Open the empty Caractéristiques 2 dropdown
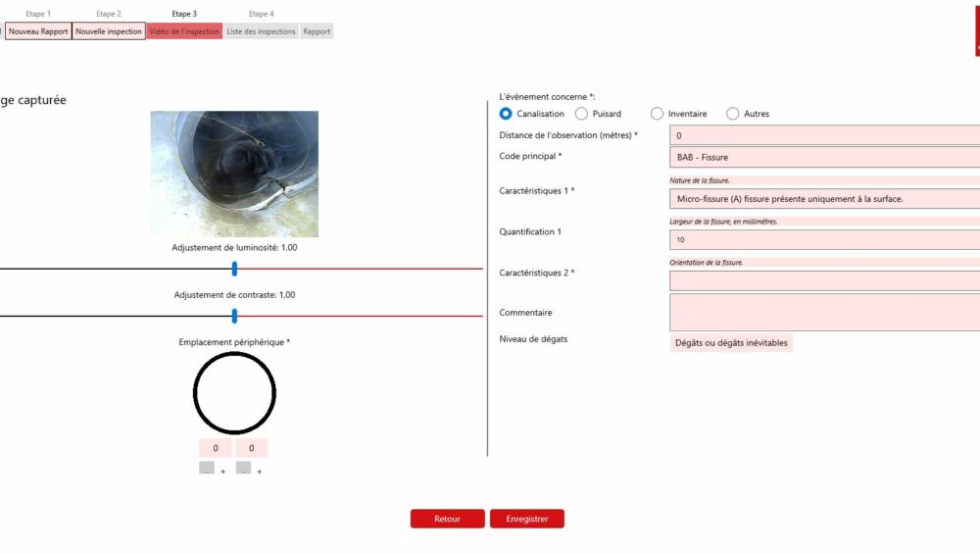Screen dimensions: 980x554 tap(823, 281)
